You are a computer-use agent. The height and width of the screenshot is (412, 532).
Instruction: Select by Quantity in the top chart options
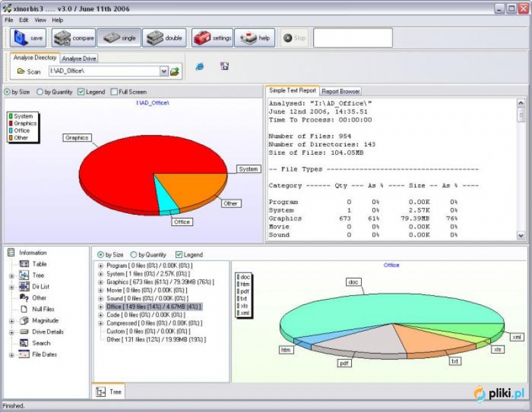coord(55,92)
